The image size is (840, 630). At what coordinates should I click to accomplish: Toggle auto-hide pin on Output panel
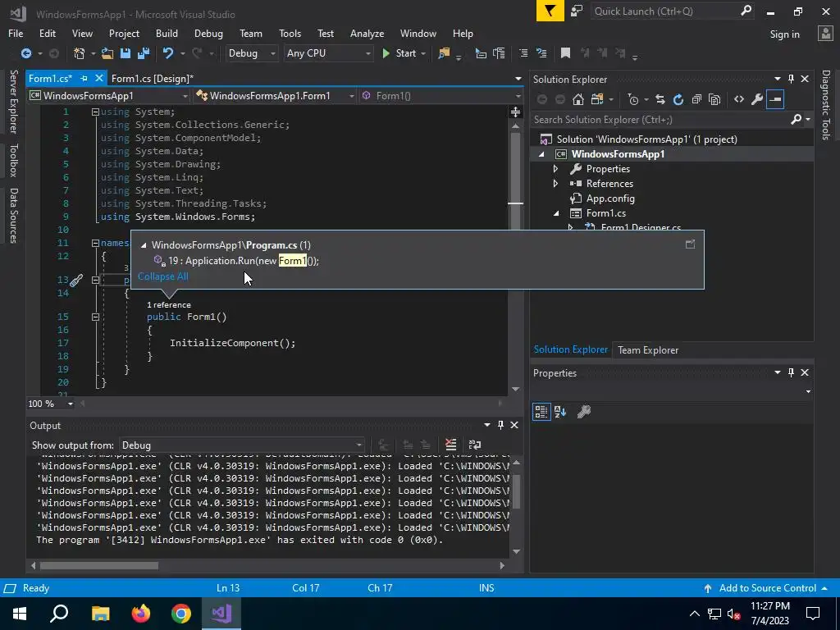tap(500, 425)
